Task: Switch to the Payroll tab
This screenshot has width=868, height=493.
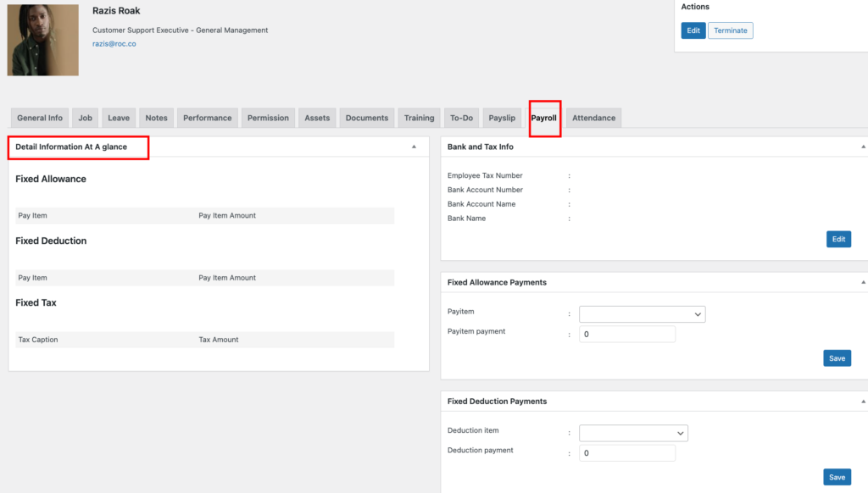Action: point(543,118)
